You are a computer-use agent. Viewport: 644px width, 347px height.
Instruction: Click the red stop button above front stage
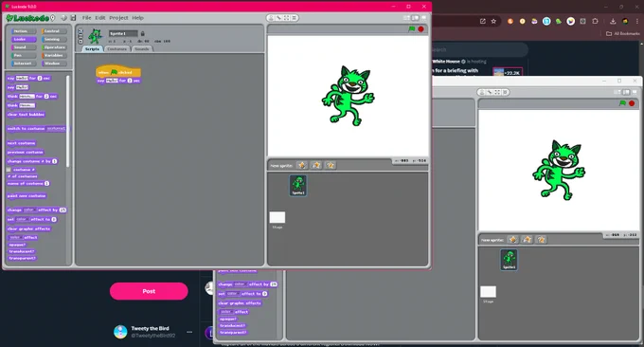[x=421, y=28]
